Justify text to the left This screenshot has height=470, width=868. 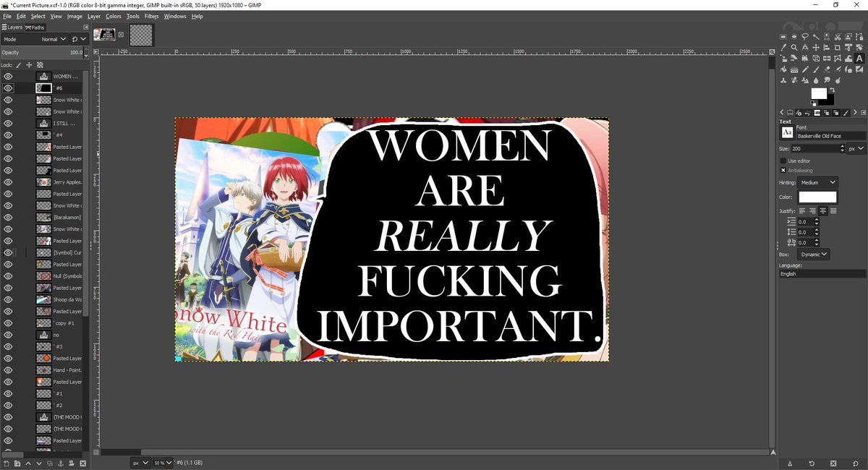click(801, 210)
